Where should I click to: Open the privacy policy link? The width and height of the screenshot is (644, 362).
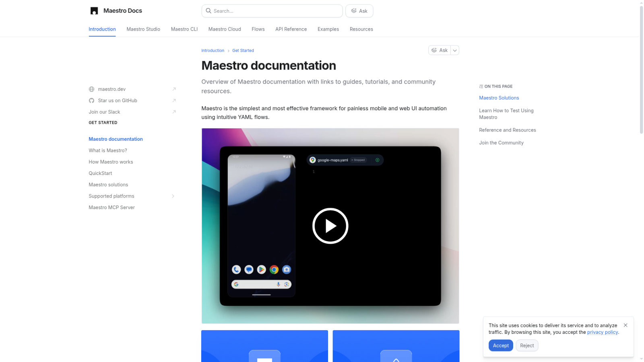click(602, 332)
